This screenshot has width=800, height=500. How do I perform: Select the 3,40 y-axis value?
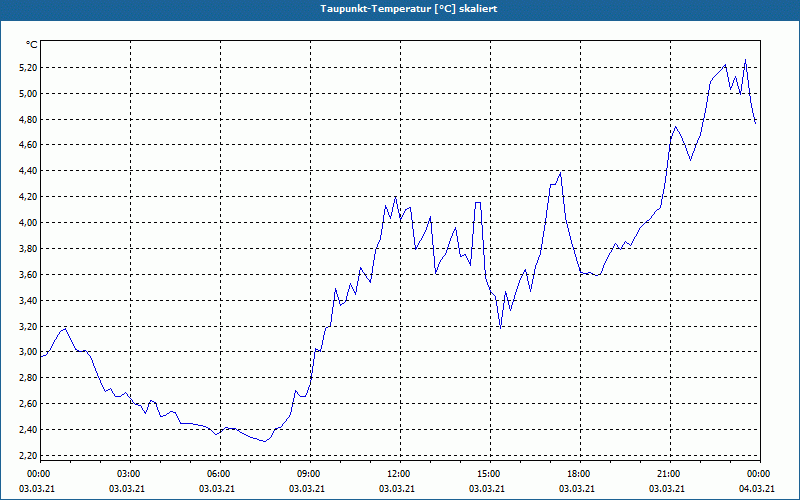28,301
